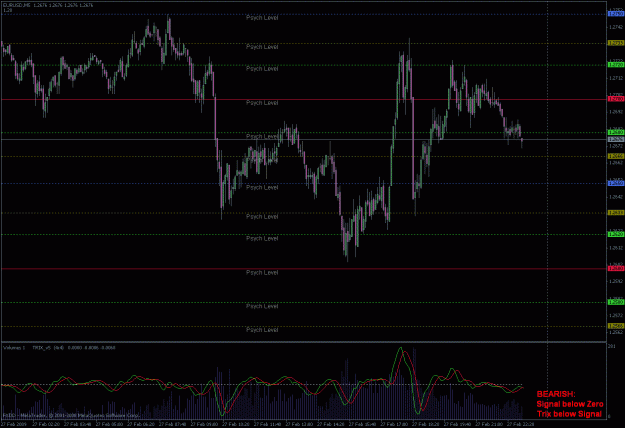Select the green 1.2580 price label

616,302
